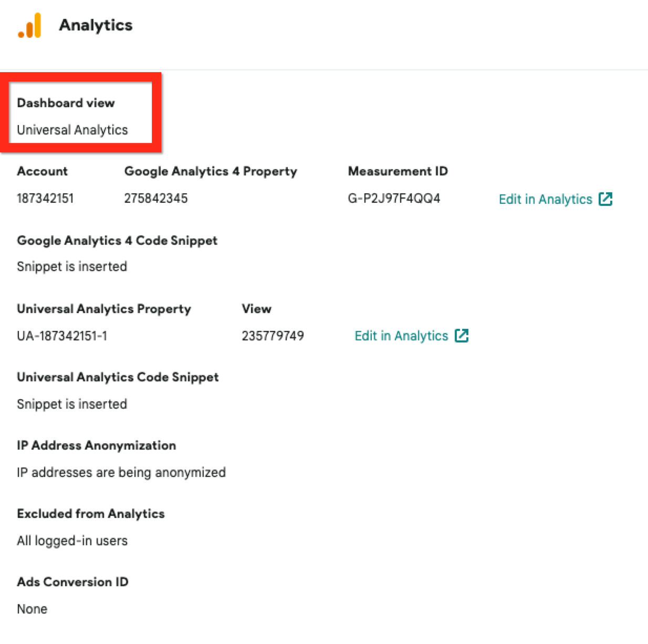Image resolution: width=648 pixels, height=644 pixels.
Task: Click the All logged-in users value
Action: pos(72,541)
